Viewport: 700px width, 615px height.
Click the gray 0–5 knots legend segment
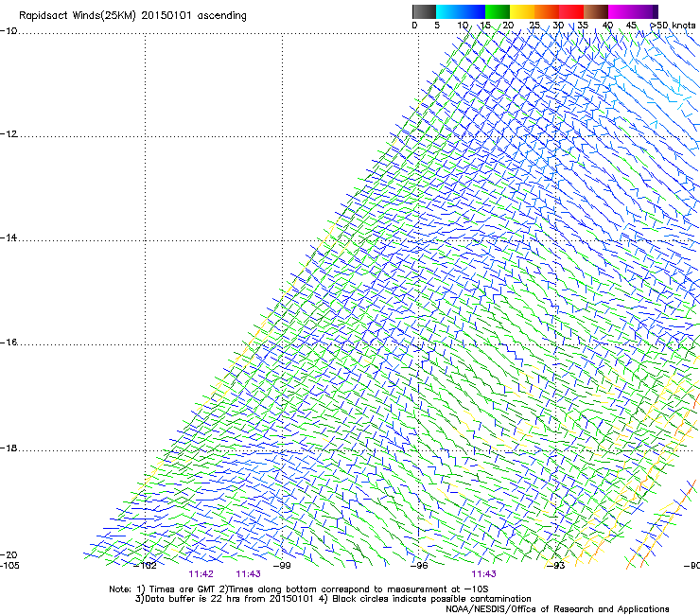[x=424, y=11]
